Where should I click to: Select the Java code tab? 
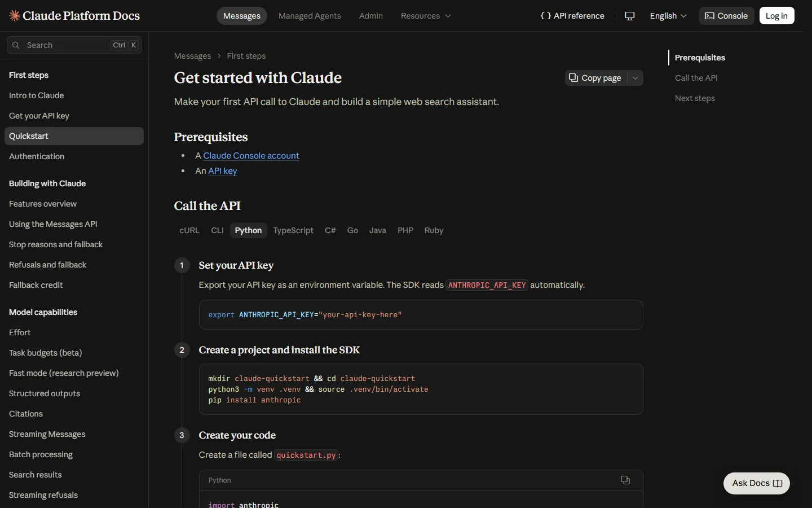(378, 230)
